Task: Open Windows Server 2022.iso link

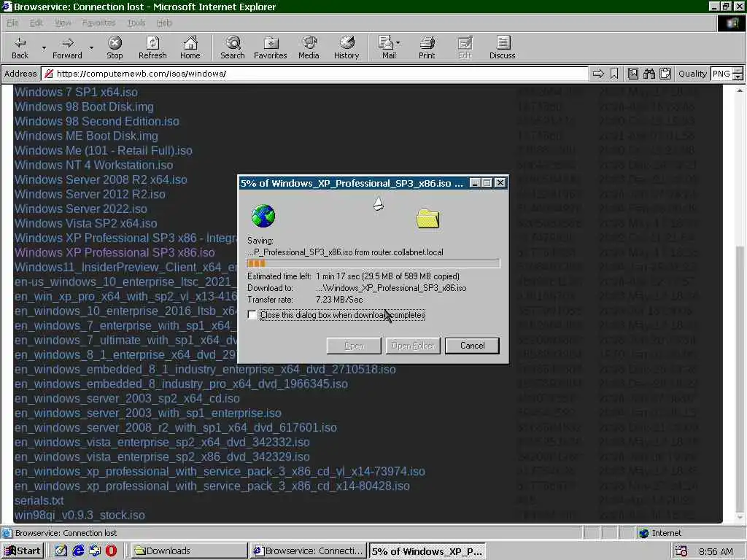Action: coord(80,209)
